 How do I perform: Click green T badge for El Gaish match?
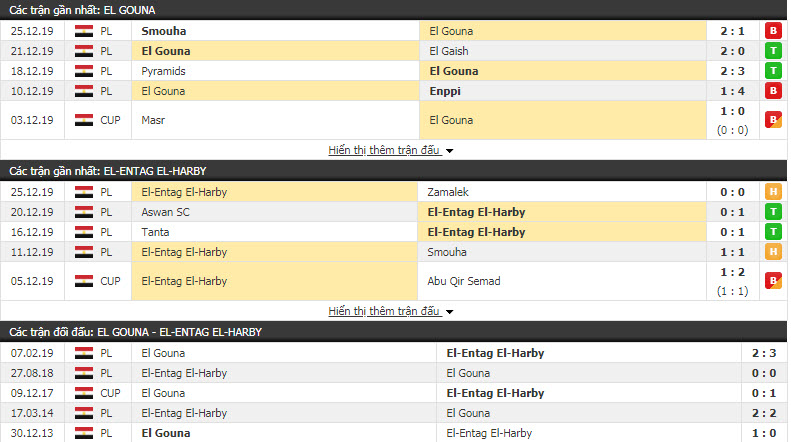(773, 51)
